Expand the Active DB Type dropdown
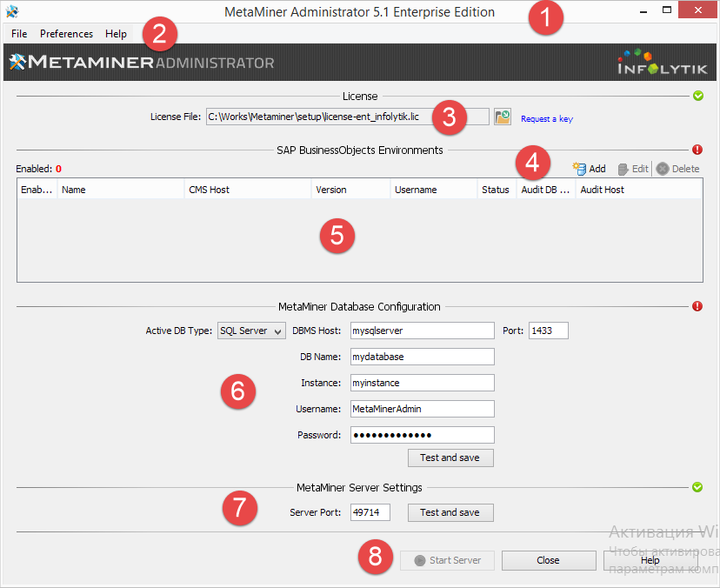Viewport: 720px width, 588px height. [251, 331]
